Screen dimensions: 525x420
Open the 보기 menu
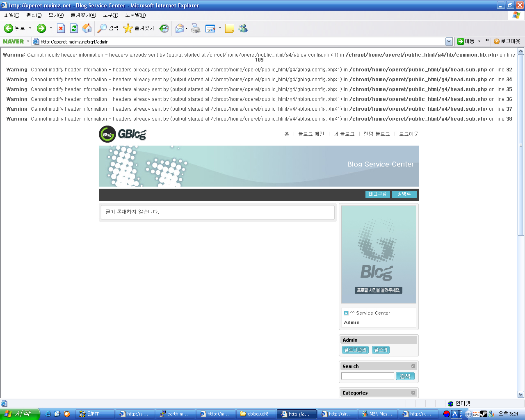point(56,15)
